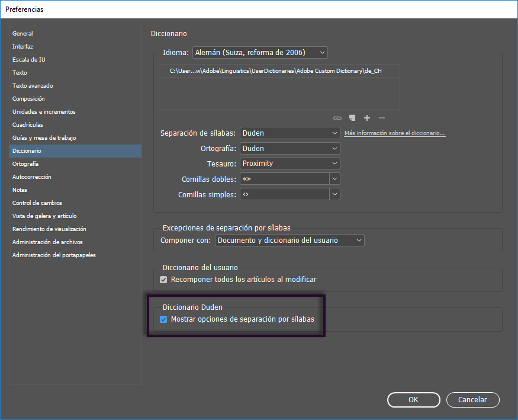The image size is (518, 420).
Task: Select Cuadrículas category
Action: click(x=75, y=124)
